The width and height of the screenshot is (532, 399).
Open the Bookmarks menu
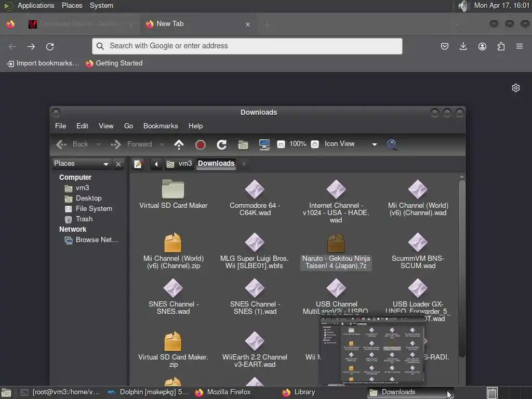[x=161, y=126]
